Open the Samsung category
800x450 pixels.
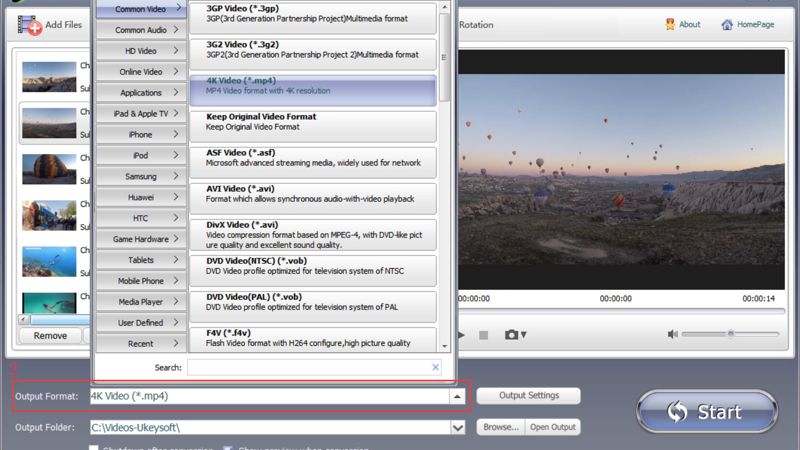(141, 176)
